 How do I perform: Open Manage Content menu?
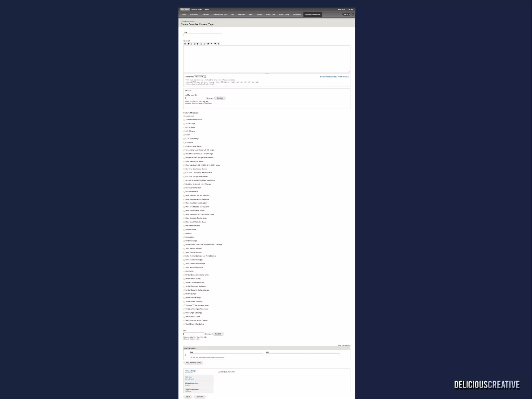(197, 10)
